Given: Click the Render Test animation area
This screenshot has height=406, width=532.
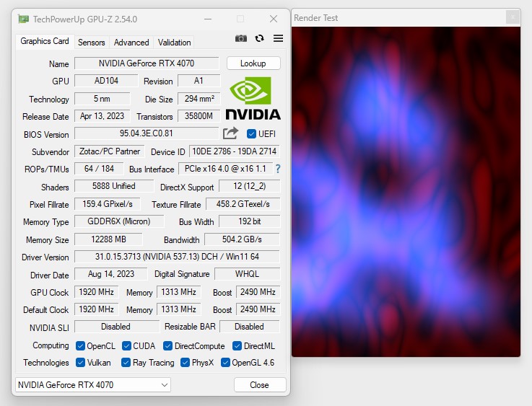Looking at the screenshot, I should click(406, 192).
